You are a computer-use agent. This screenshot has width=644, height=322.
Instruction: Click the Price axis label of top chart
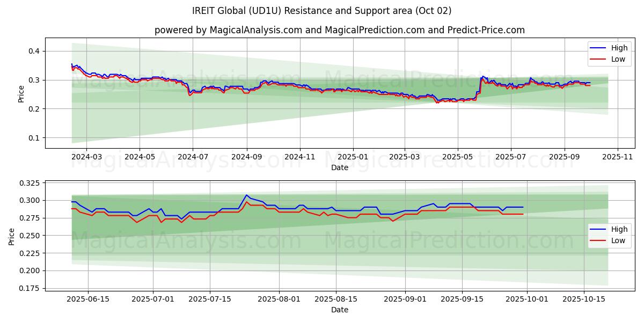[x=21, y=93]
